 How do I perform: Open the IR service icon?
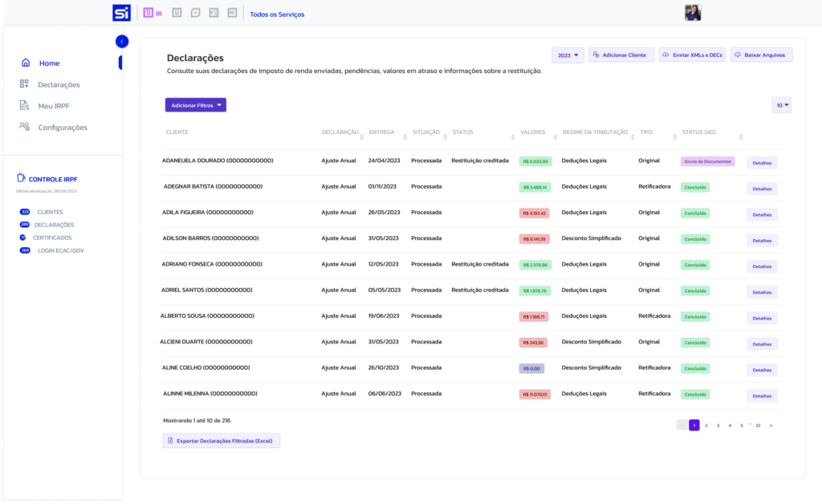148,13
